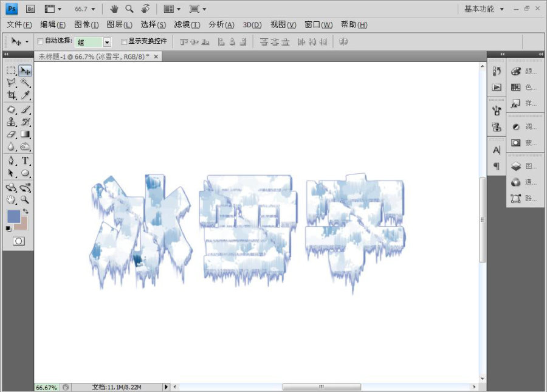Select the Hand tool in toolbox
The height and width of the screenshot is (392, 547).
pyautogui.click(x=11, y=200)
